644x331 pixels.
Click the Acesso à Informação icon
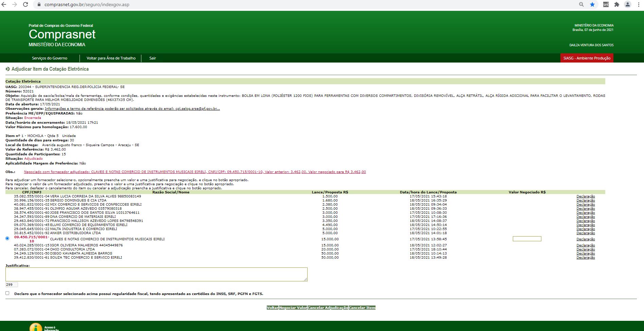36,327
